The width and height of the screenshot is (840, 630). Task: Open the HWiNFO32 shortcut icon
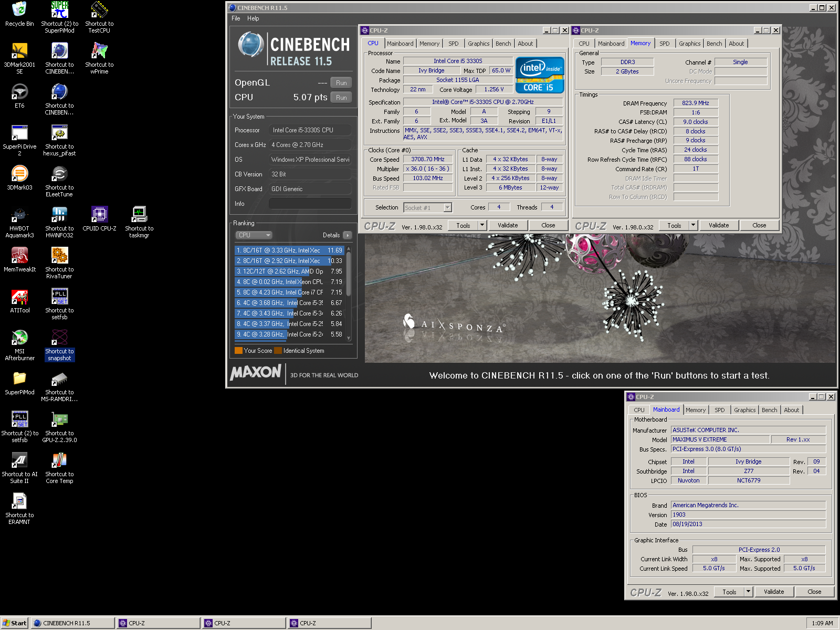59,222
